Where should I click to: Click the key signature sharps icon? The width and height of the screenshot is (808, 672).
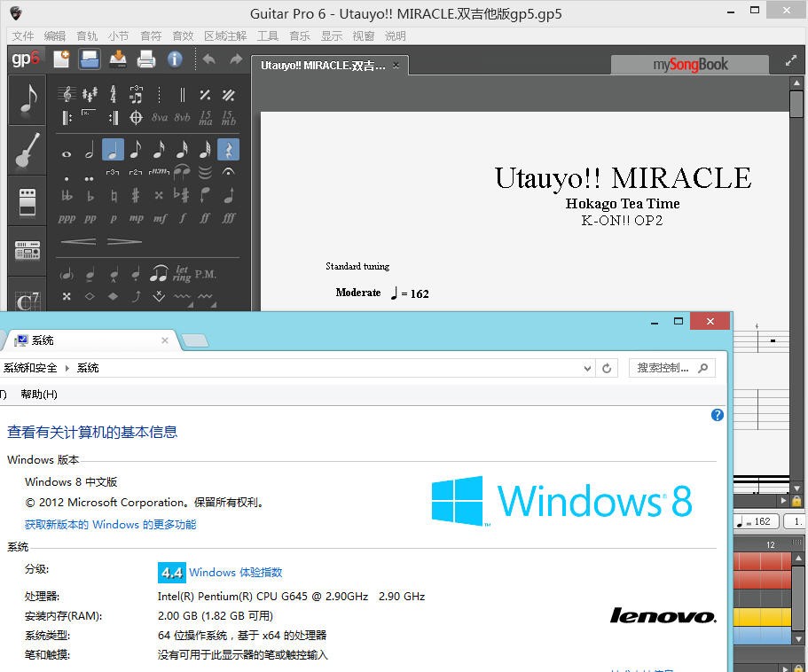90,94
